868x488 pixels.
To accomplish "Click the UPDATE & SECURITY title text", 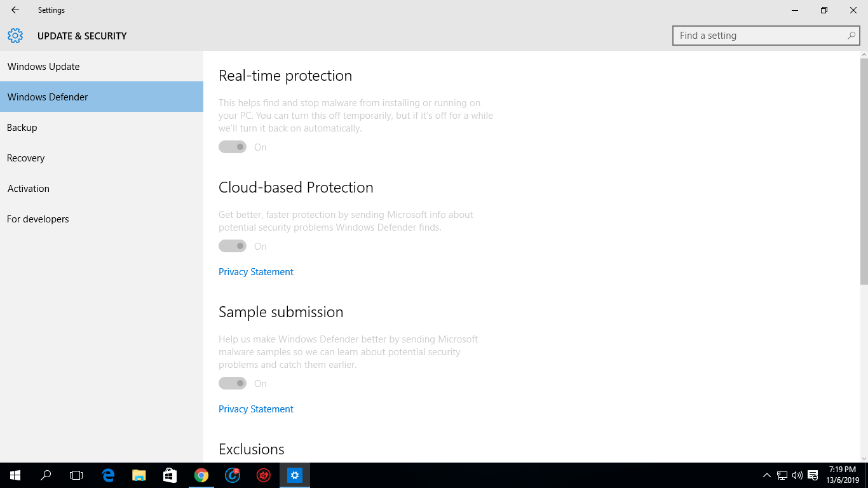I will click(82, 36).
